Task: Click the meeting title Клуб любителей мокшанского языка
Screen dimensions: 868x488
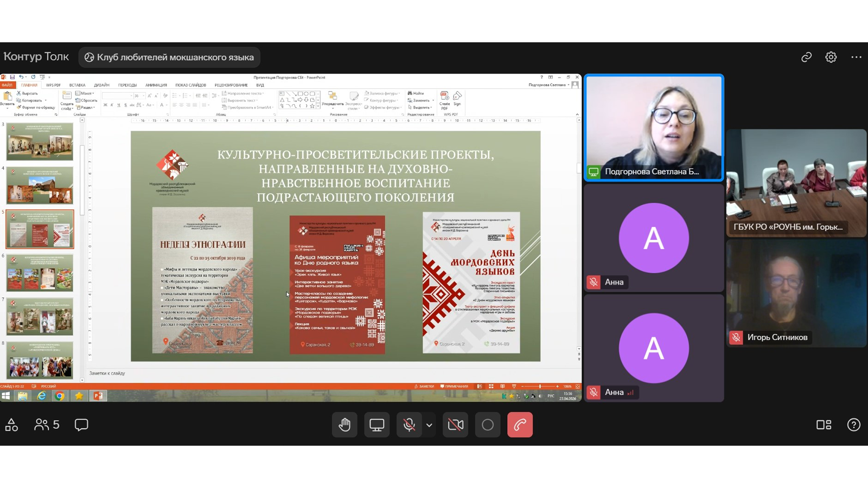Action: click(x=169, y=57)
